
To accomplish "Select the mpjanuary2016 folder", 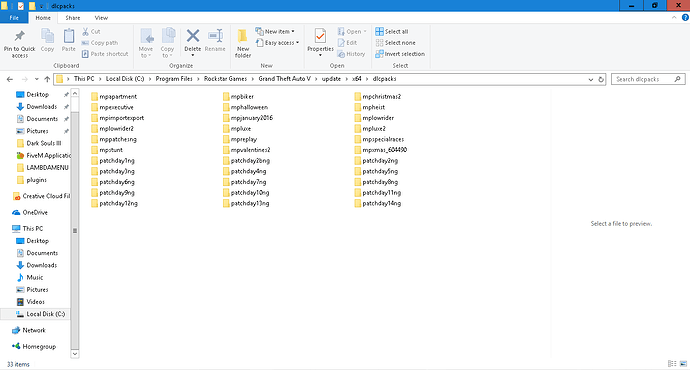I will tap(248, 118).
